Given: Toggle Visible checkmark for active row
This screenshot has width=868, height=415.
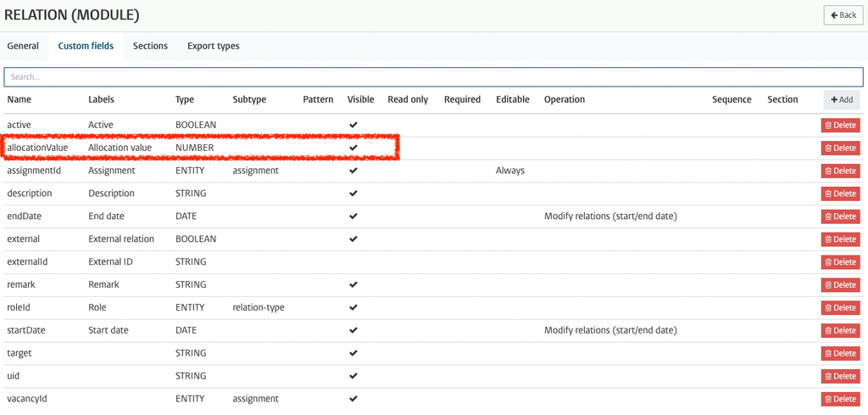Looking at the screenshot, I should tap(353, 126).
